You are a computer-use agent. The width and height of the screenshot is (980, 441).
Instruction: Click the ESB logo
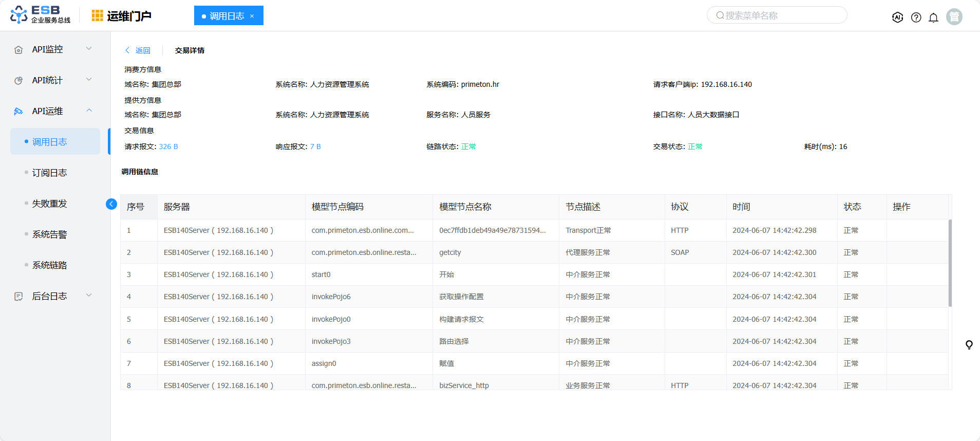(x=40, y=15)
